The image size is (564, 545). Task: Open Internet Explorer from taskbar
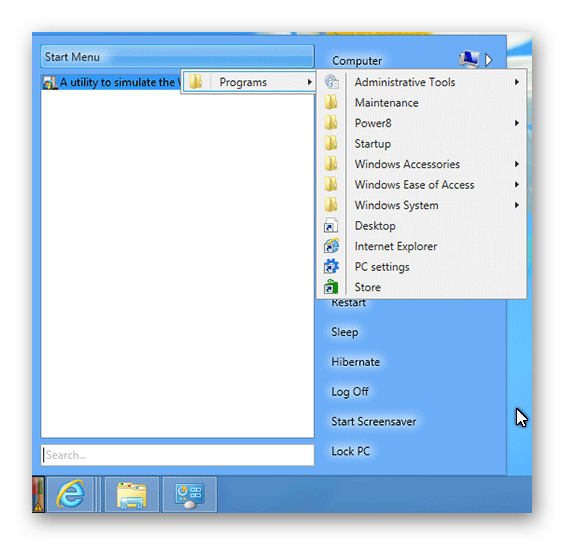click(x=70, y=494)
